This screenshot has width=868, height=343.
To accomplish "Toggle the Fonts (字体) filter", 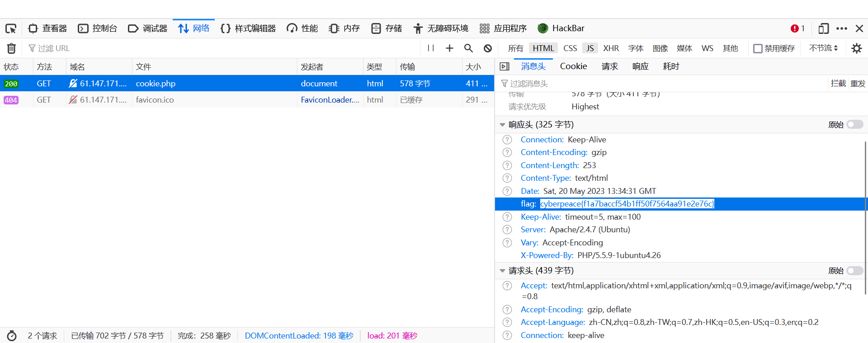I will [636, 48].
